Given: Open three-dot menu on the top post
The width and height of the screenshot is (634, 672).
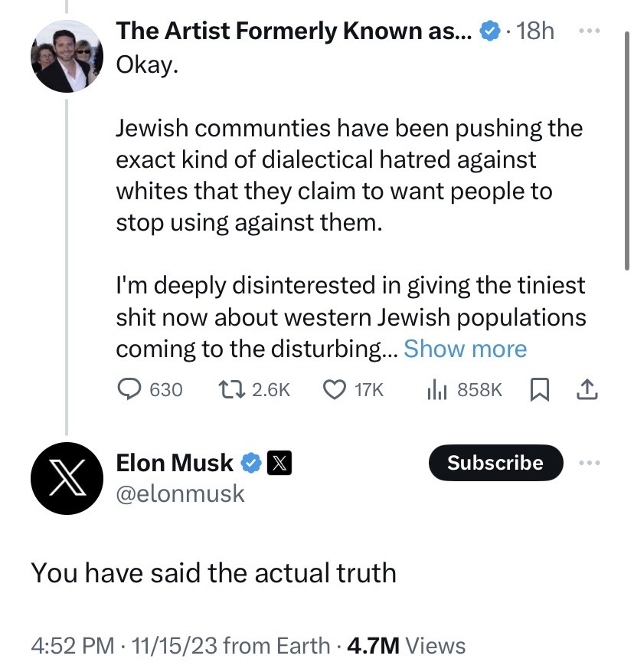Looking at the screenshot, I should coord(587,31).
